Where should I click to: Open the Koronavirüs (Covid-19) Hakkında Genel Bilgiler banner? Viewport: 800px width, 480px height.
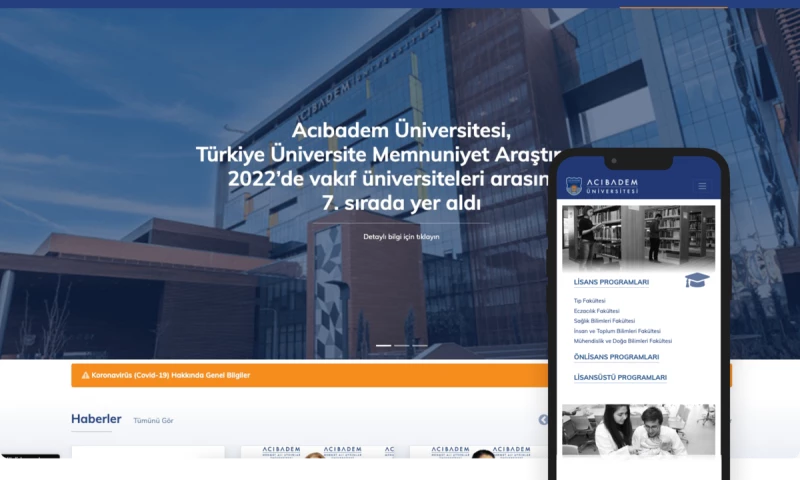310,375
